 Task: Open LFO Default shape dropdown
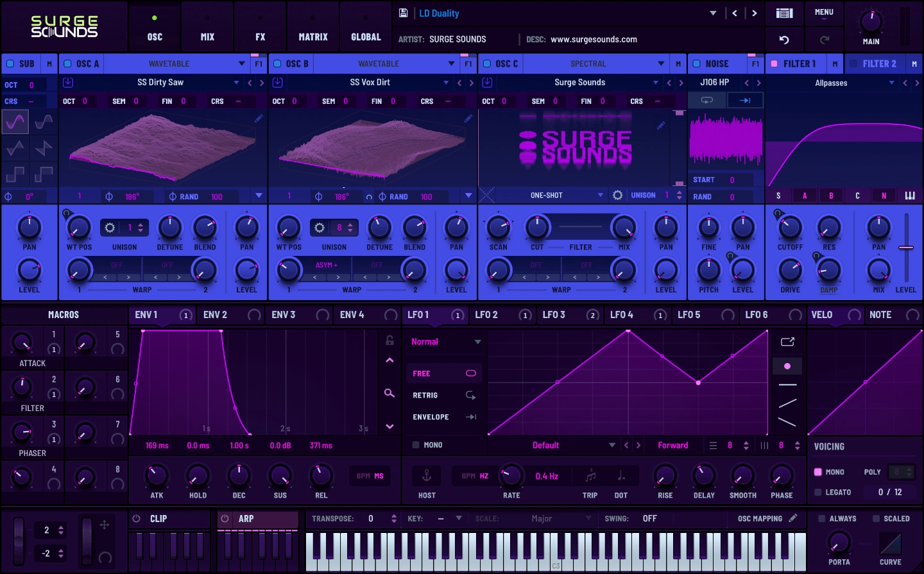pos(612,445)
